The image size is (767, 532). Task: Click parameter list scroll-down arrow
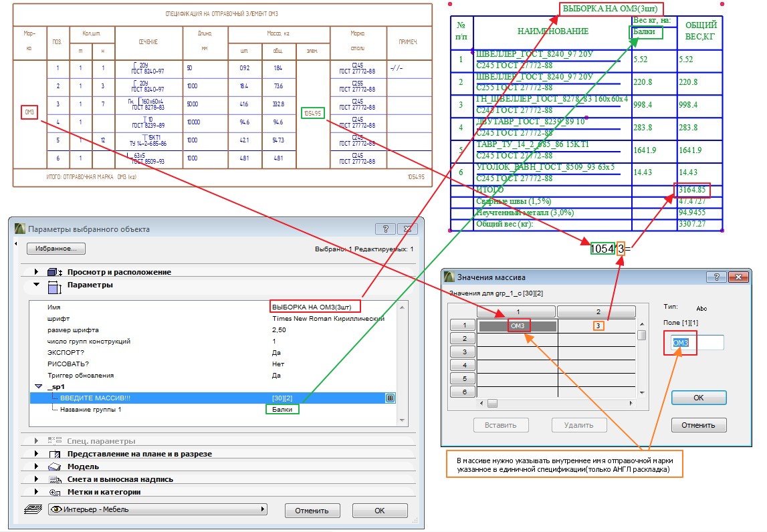click(x=402, y=420)
